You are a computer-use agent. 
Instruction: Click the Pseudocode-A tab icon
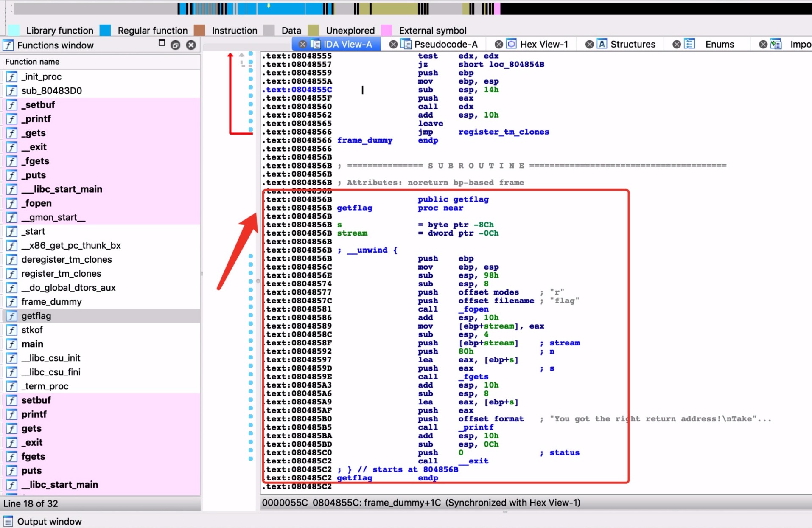pyautogui.click(x=406, y=44)
